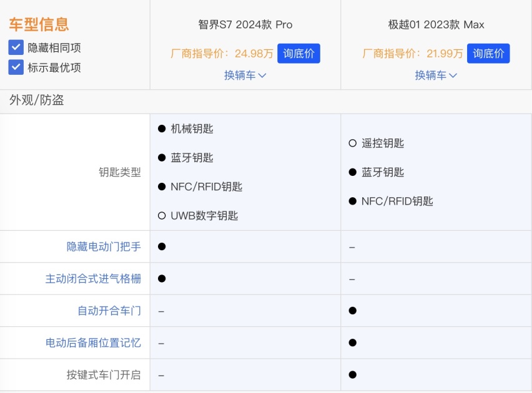The width and height of the screenshot is (532, 393).
Task: Click 电动后备厢位置记忆 dot for 极越01
Action: pyautogui.click(x=353, y=343)
